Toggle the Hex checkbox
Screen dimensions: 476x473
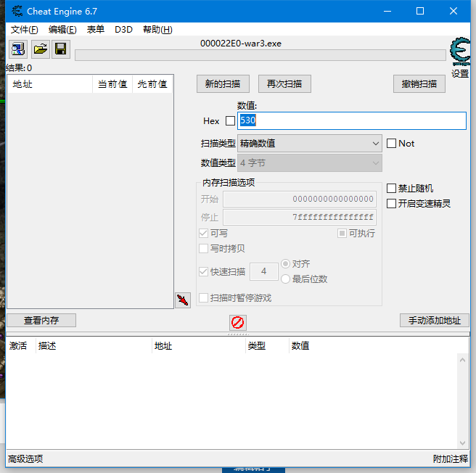pos(230,121)
